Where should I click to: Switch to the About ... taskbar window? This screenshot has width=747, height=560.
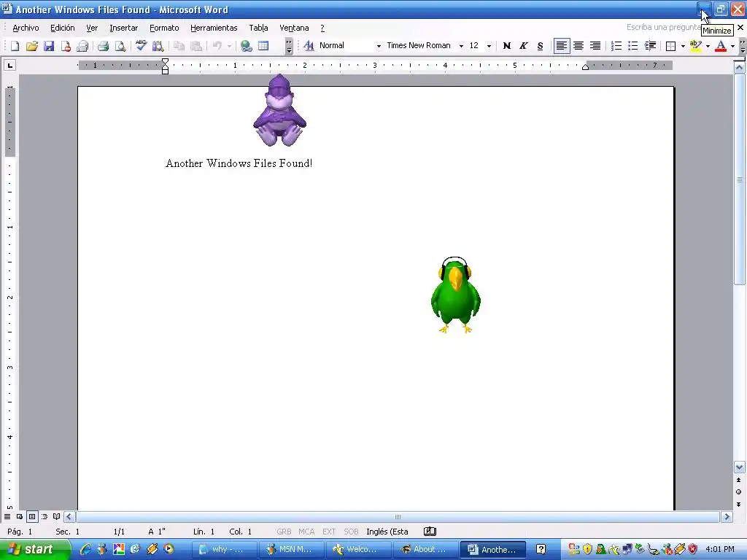tap(426, 549)
